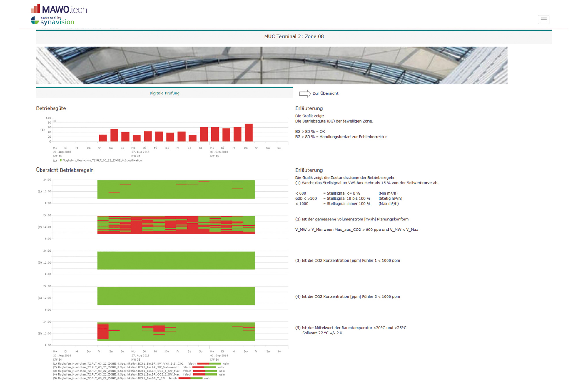588x382 pixels.
Task: Click the MAWO.tech logo
Action: [x=60, y=9]
